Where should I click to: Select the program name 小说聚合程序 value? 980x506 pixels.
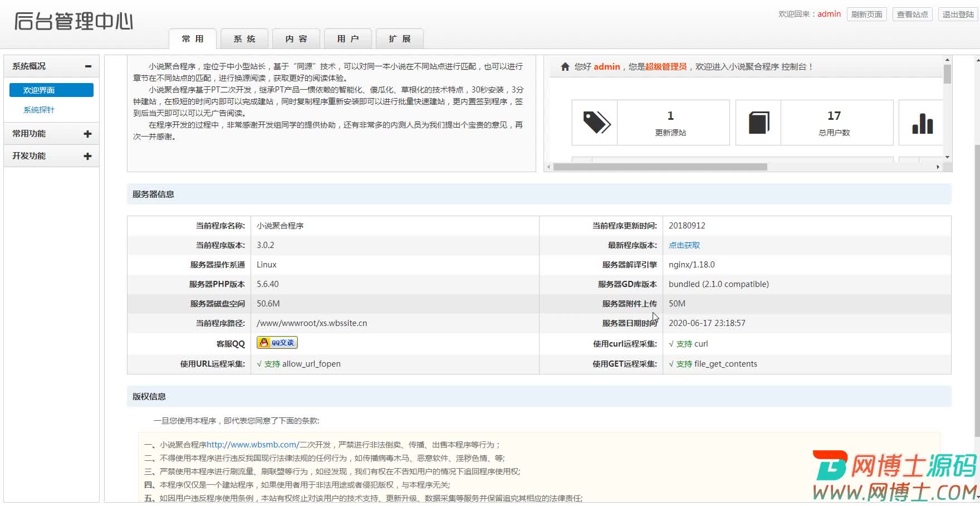point(280,226)
